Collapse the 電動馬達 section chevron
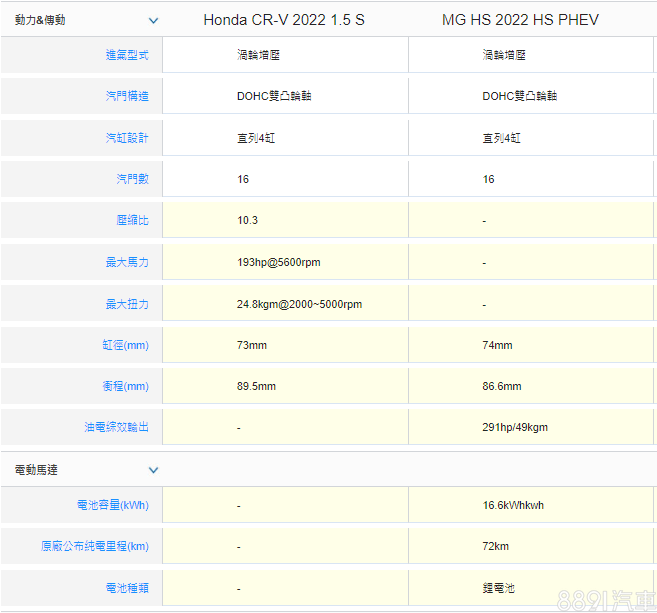The height and width of the screenshot is (613, 657). coord(153,469)
